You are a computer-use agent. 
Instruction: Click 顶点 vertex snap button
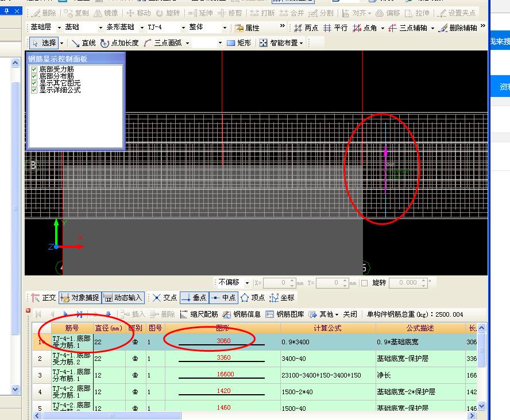(x=253, y=298)
